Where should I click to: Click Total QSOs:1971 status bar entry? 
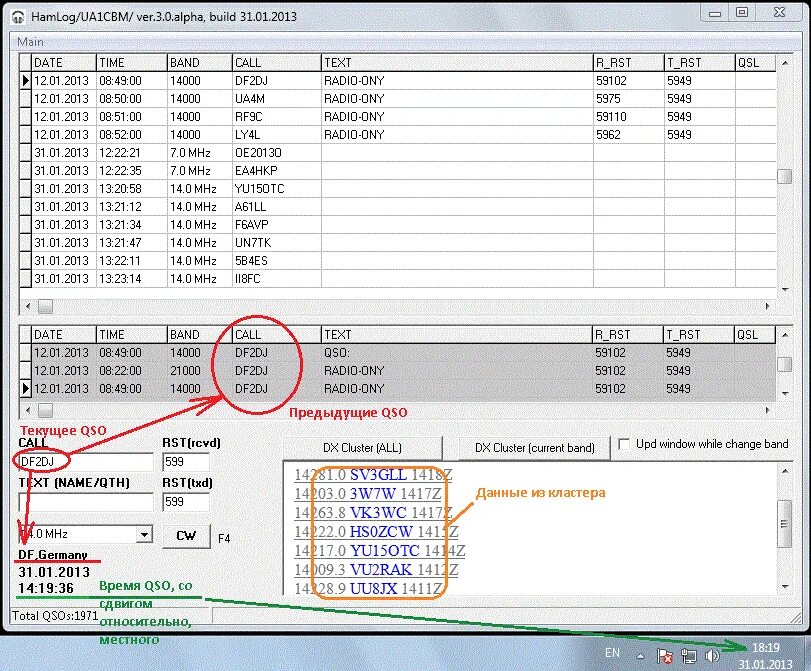tap(55, 616)
